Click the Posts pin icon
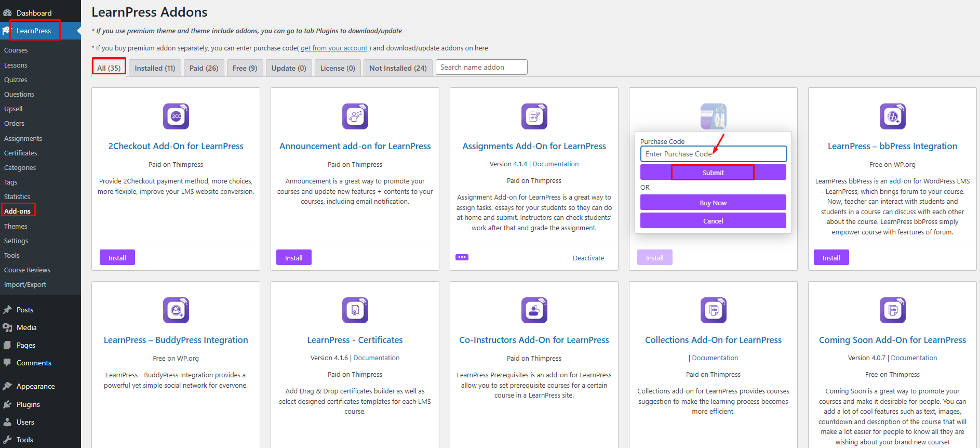 (7, 310)
